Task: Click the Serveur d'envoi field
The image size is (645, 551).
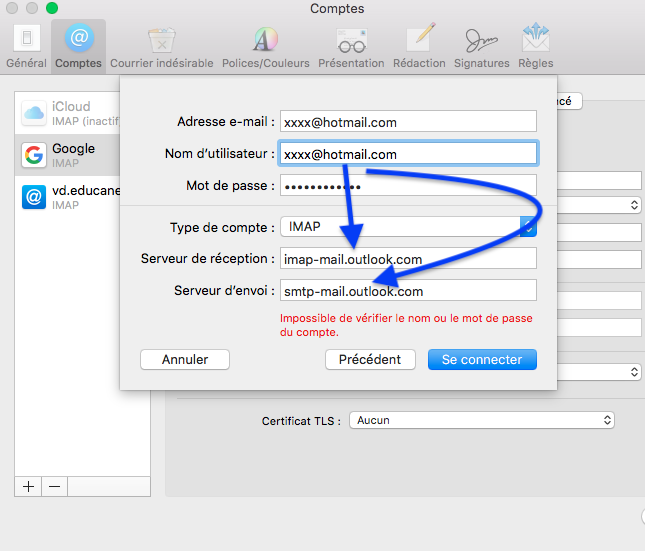Action: click(408, 290)
